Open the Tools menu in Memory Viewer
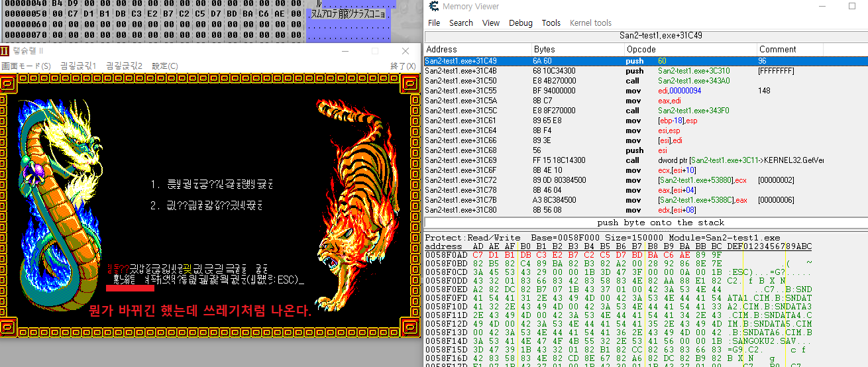 [551, 23]
